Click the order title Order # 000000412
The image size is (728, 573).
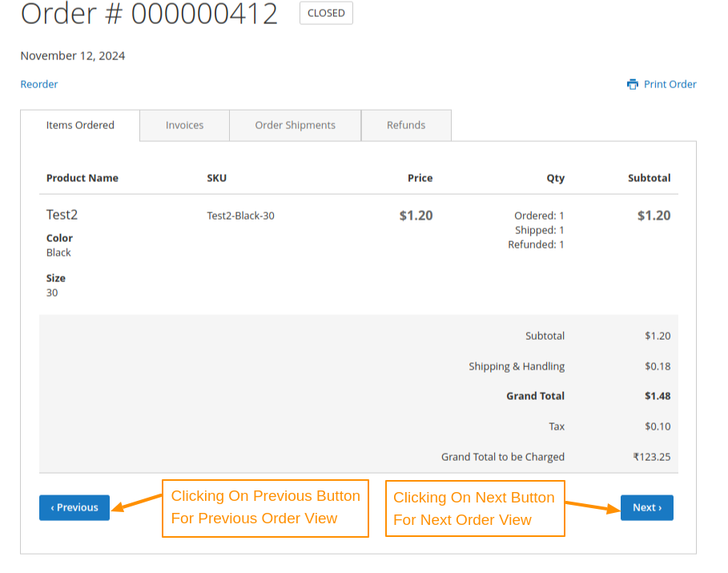point(149,14)
